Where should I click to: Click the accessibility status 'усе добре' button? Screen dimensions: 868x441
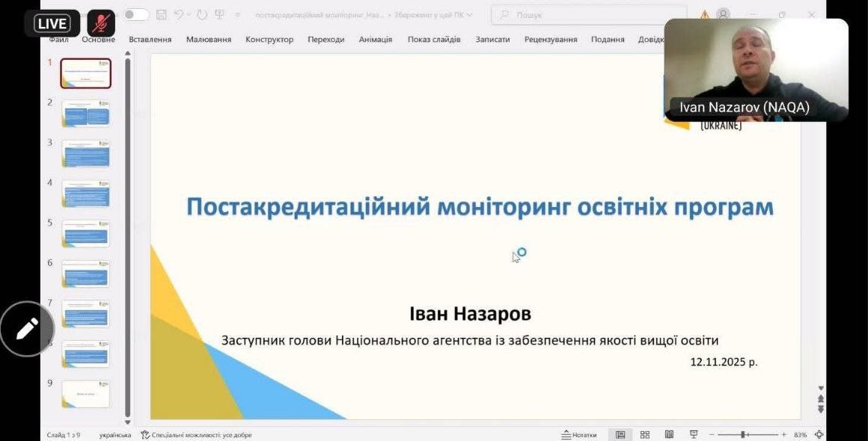coord(196,435)
